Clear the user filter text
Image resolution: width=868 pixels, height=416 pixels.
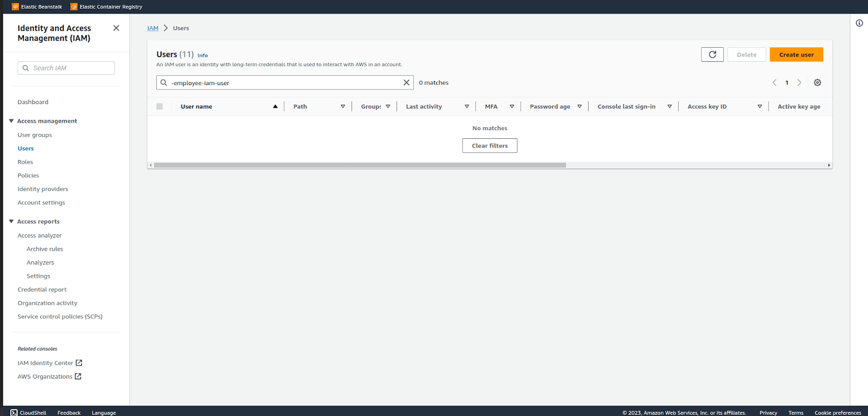click(x=406, y=82)
